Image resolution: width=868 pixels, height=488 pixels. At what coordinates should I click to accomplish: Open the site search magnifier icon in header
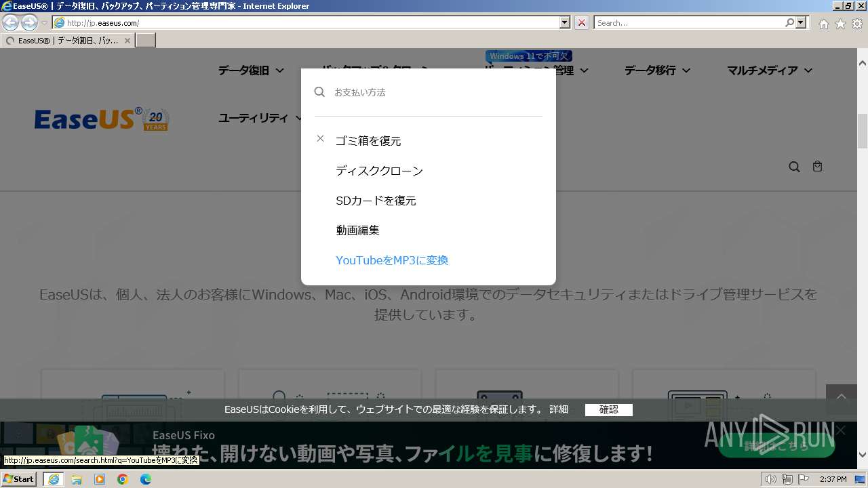(x=794, y=167)
